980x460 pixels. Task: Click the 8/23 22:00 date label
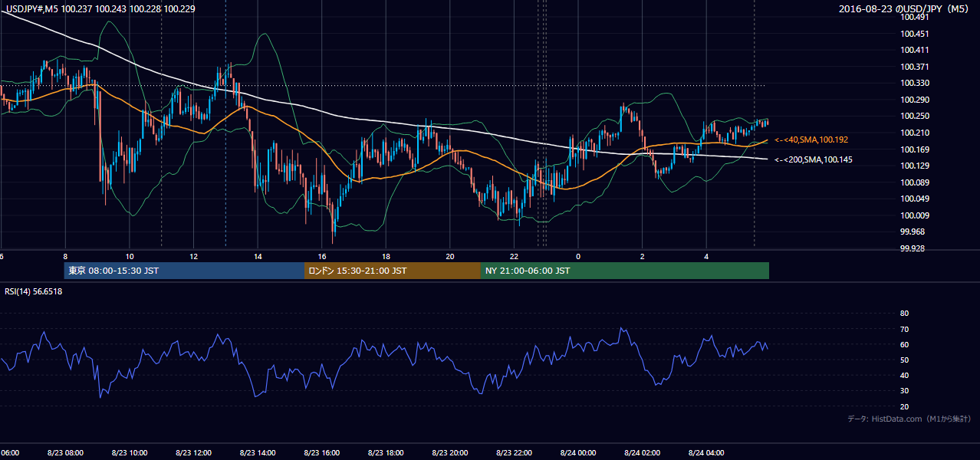pos(514,452)
